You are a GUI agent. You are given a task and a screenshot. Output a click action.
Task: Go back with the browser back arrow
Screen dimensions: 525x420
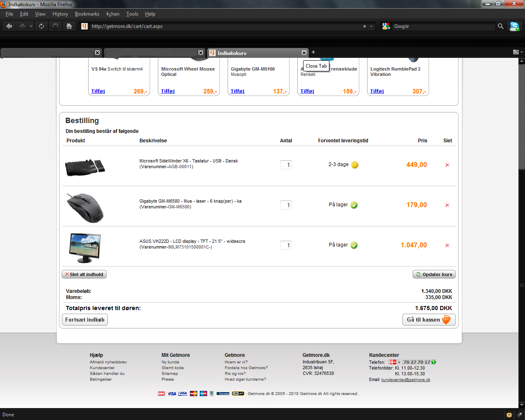[x=9, y=26]
